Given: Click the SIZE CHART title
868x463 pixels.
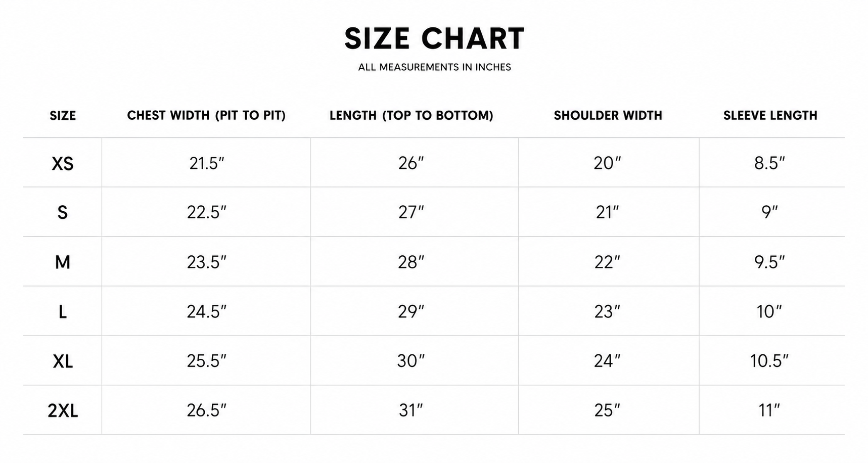Looking at the screenshot, I should click(x=434, y=38).
